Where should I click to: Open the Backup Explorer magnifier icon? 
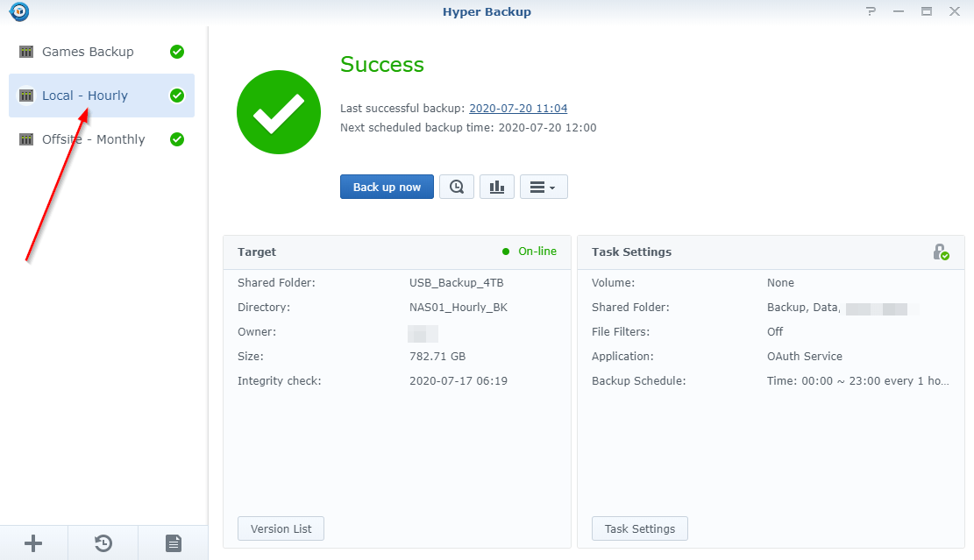tap(457, 187)
